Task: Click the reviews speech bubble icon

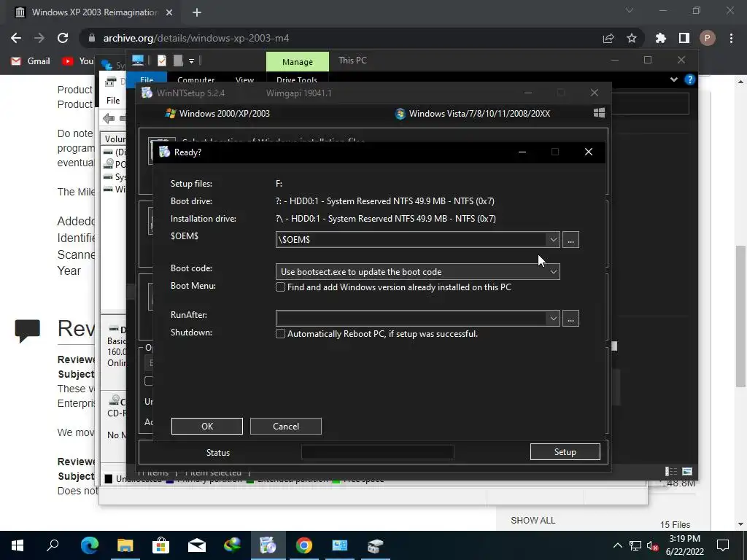Action: tap(28, 331)
